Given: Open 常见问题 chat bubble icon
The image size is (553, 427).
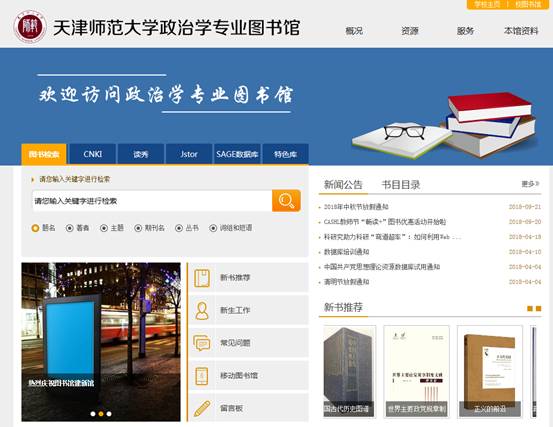Looking at the screenshot, I should coord(202,343).
